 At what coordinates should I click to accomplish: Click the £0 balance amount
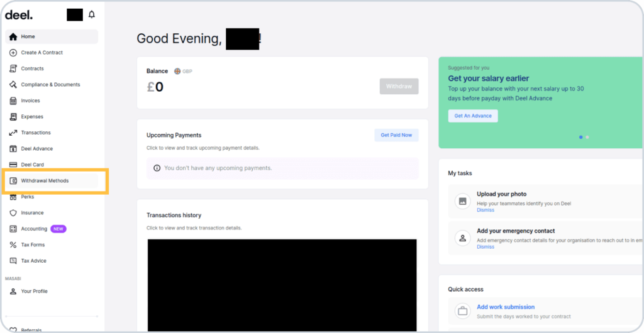(155, 87)
